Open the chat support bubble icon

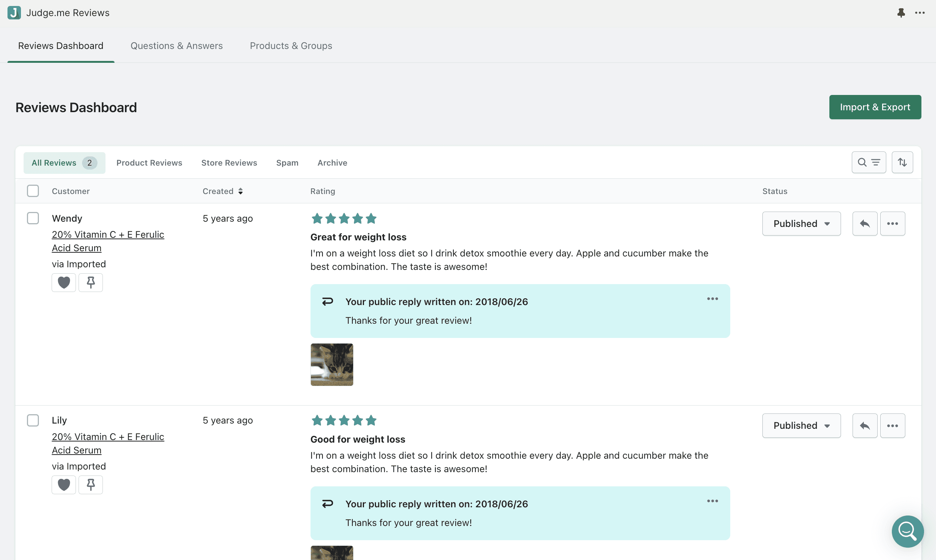click(x=907, y=531)
